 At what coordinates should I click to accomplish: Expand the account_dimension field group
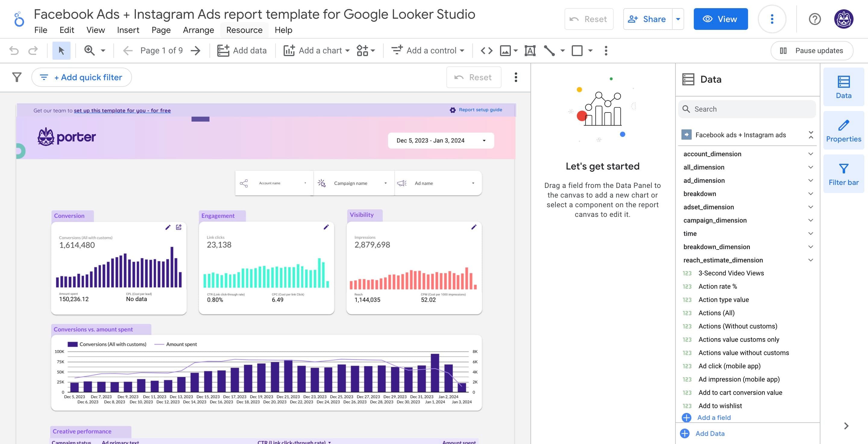tap(810, 154)
